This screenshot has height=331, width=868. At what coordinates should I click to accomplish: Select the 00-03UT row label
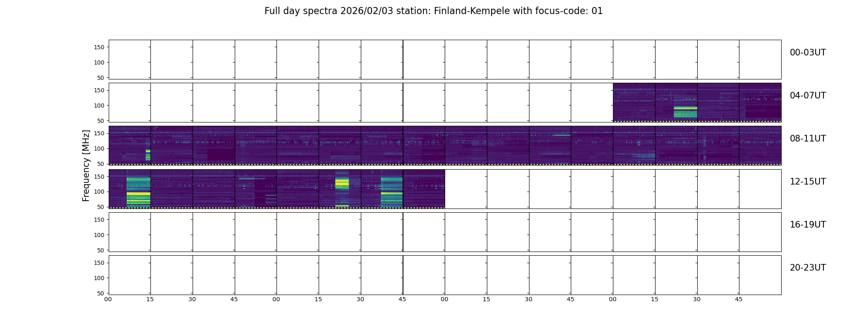pos(808,53)
